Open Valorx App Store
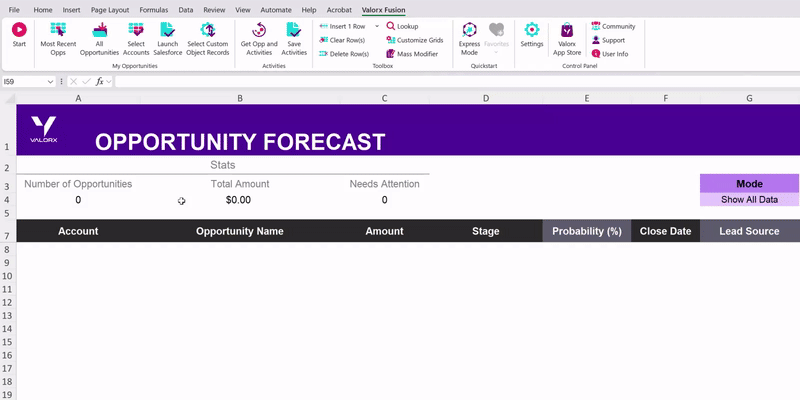Image resolution: width=800 pixels, height=400 pixels. (x=567, y=39)
